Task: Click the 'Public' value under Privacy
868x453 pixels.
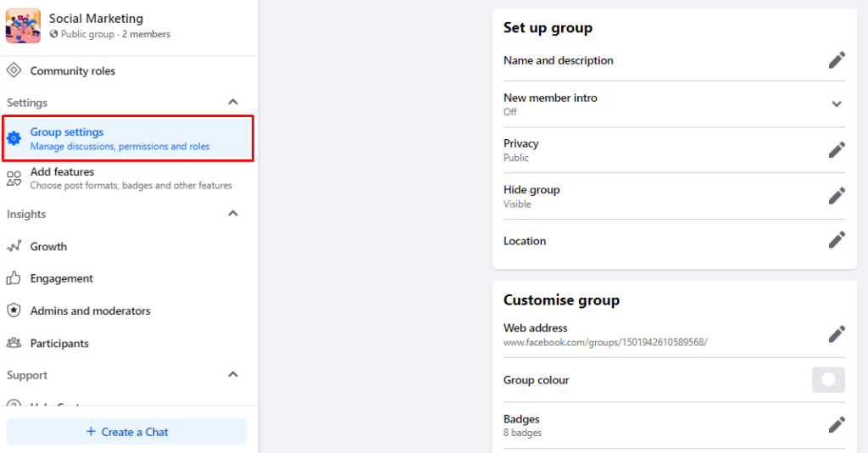Action: point(516,157)
